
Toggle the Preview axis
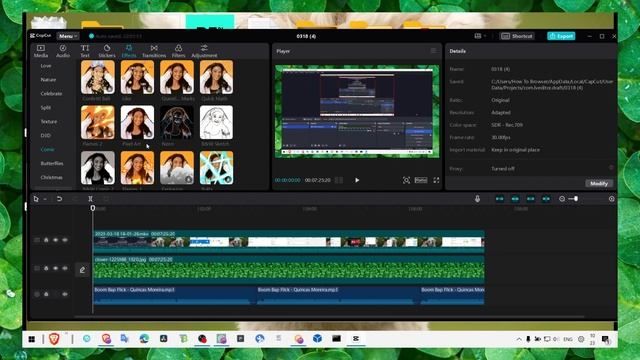click(x=546, y=199)
